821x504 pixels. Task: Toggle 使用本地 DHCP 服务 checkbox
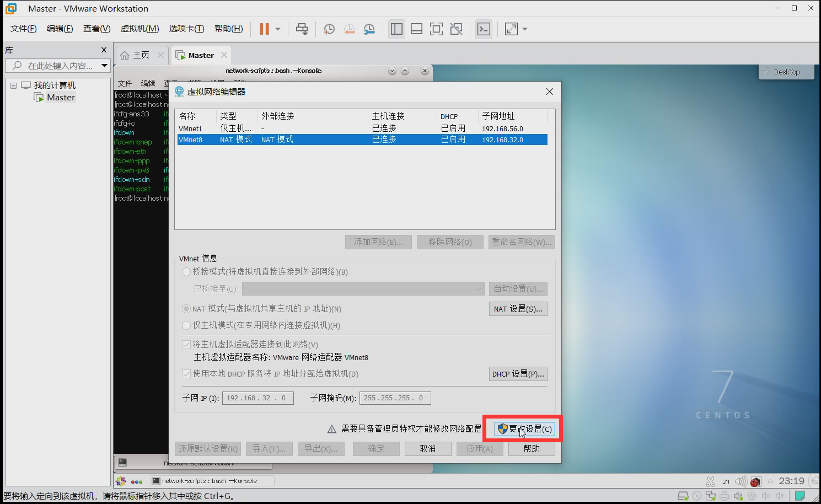tap(186, 373)
